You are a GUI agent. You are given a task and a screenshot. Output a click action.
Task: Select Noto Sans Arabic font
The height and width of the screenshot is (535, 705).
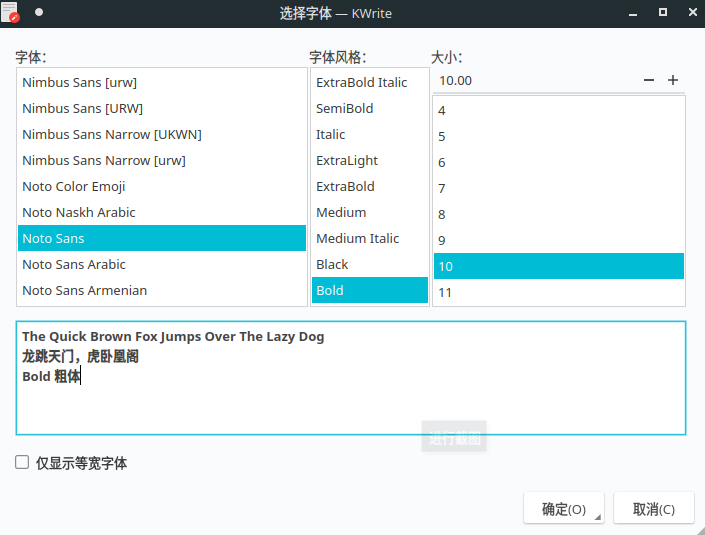click(162, 264)
